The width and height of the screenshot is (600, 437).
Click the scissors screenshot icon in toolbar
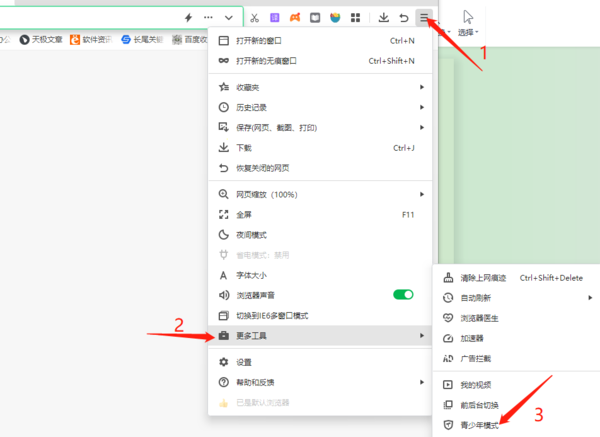coord(255,18)
